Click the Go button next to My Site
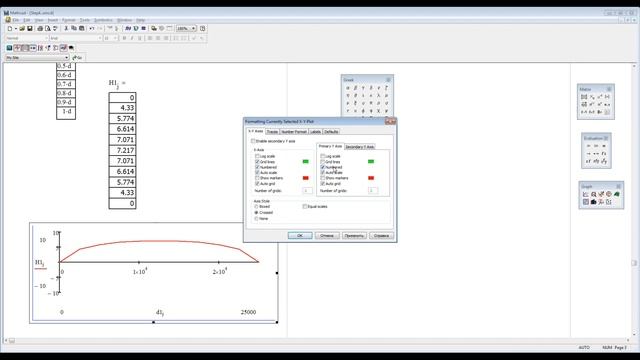The height and width of the screenshot is (360, 640). pyautogui.click(x=77, y=58)
